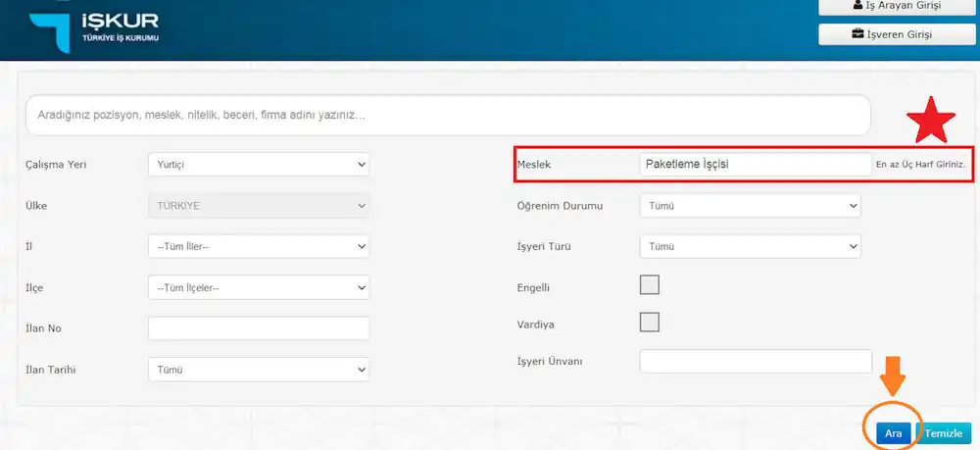980x450 pixels.
Task: Click the İŞKUR logo
Action: (x=93, y=29)
